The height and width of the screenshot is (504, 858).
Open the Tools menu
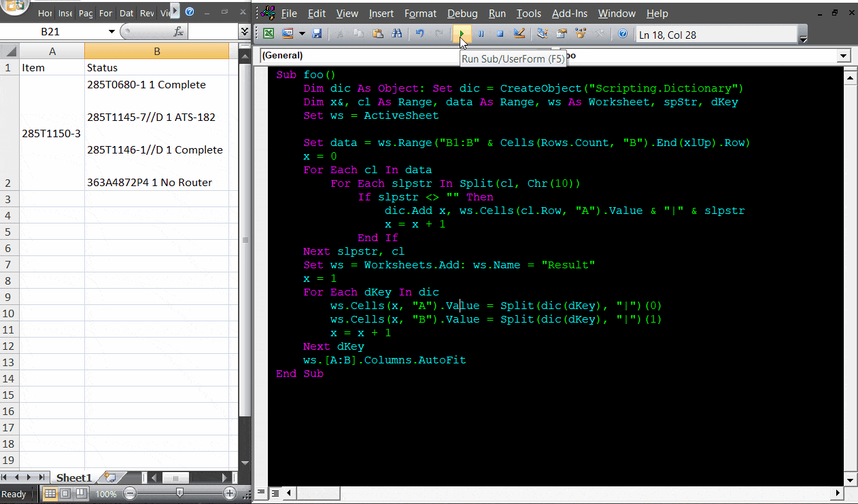pos(529,14)
